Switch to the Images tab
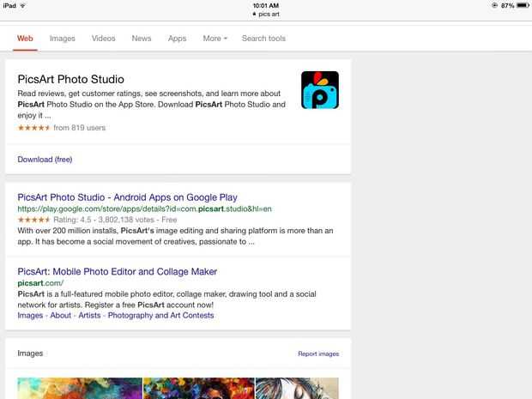Viewport: 532px width, 399px height. tap(63, 39)
